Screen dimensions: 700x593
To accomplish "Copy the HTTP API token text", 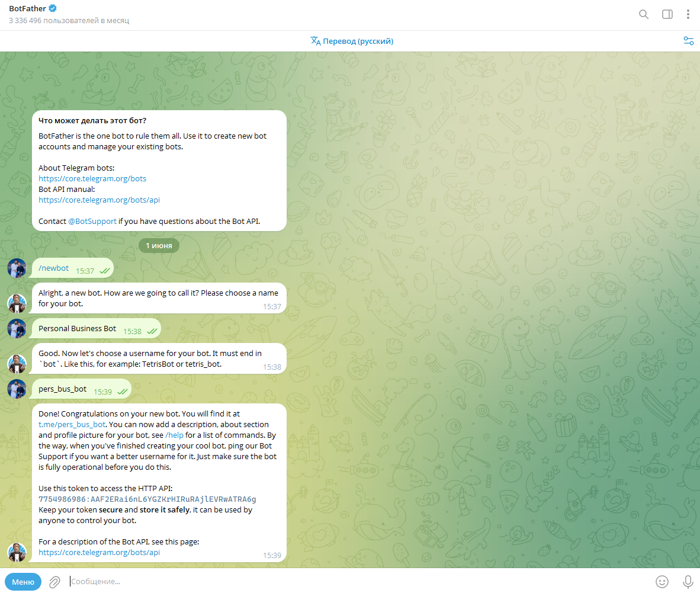I will [147, 499].
